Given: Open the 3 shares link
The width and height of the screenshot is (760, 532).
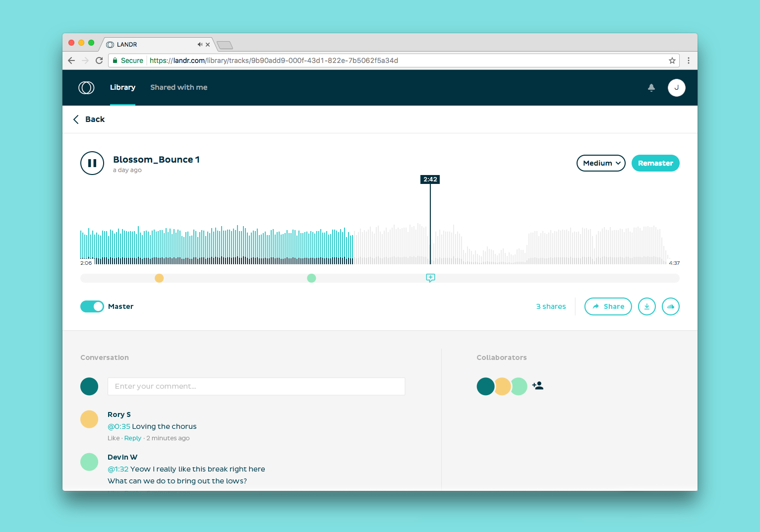Looking at the screenshot, I should [551, 306].
